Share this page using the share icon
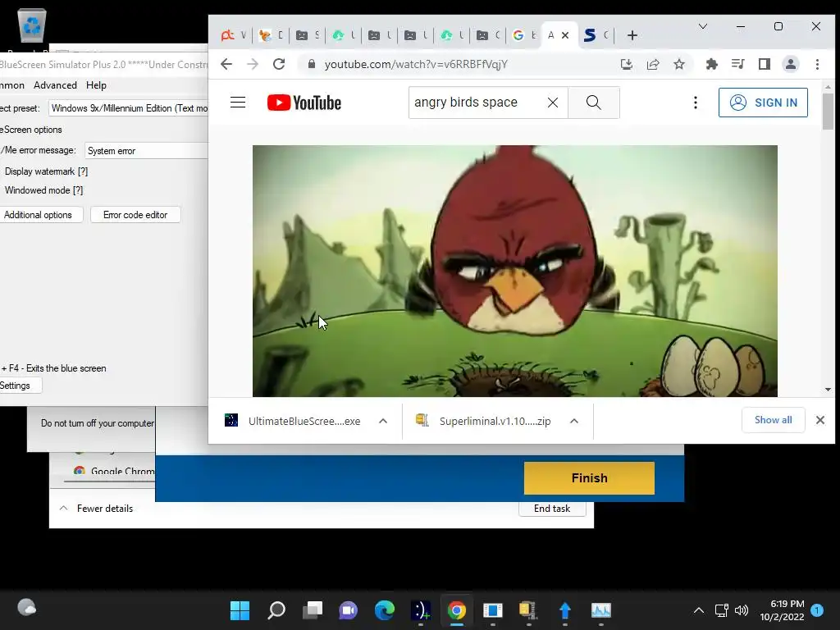Viewport: 840px width, 630px height. pyautogui.click(x=652, y=65)
